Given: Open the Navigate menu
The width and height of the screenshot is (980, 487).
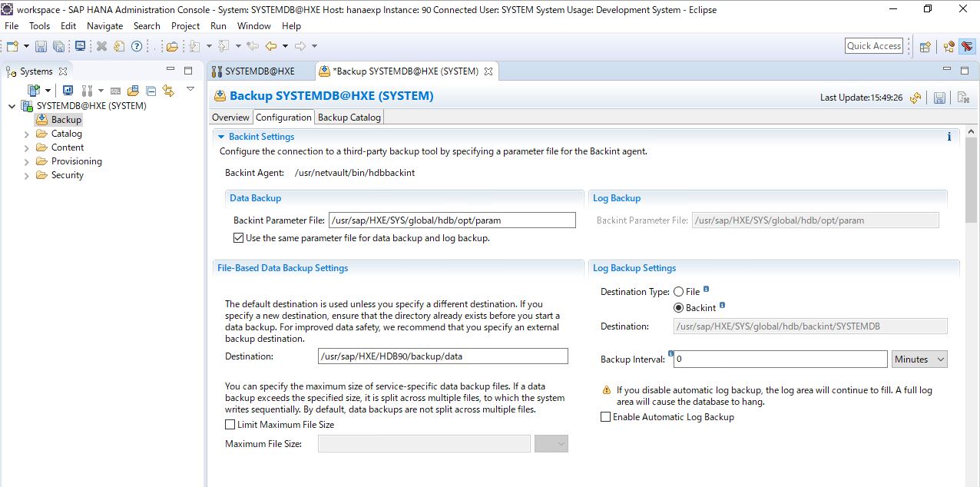Looking at the screenshot, I should 104,25.
